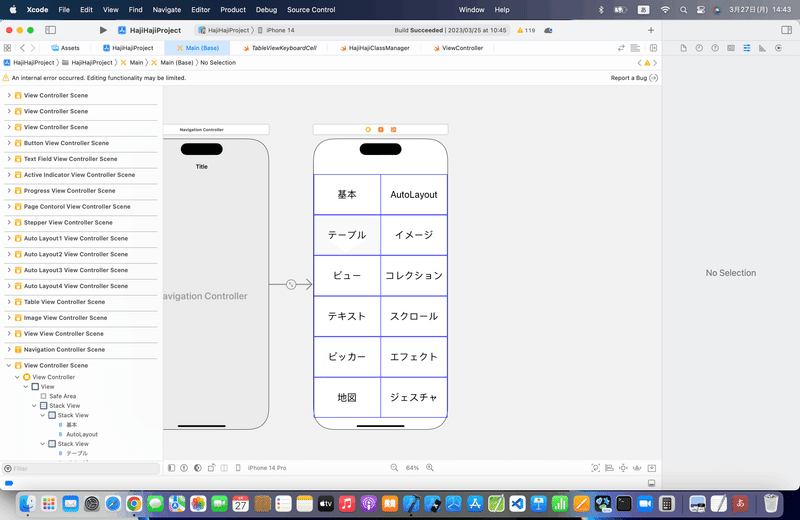Image resolution: width=800 pixels, height=520 pixels.
Task: Open the 64% zoom level menu
Action: [412, 468]
